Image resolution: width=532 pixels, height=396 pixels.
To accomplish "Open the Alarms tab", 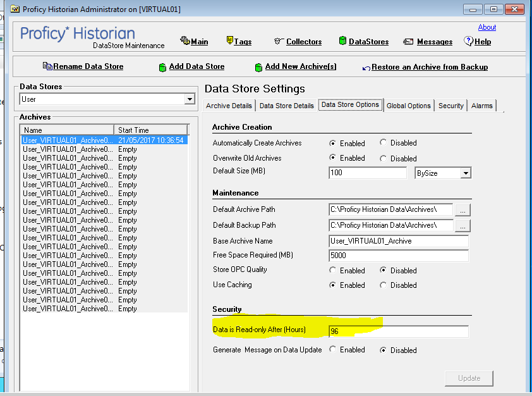I will point(482,106).
